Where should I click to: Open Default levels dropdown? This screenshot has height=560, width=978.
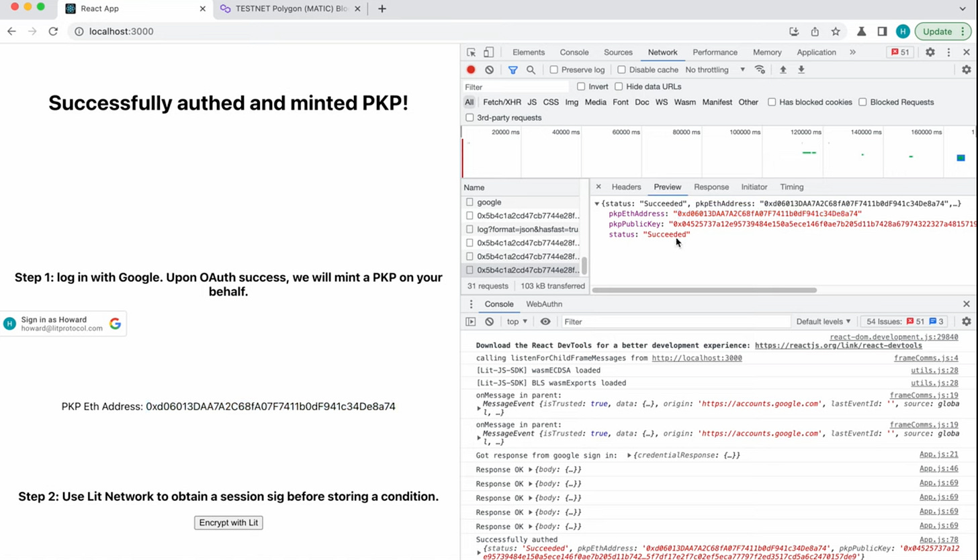824,322
